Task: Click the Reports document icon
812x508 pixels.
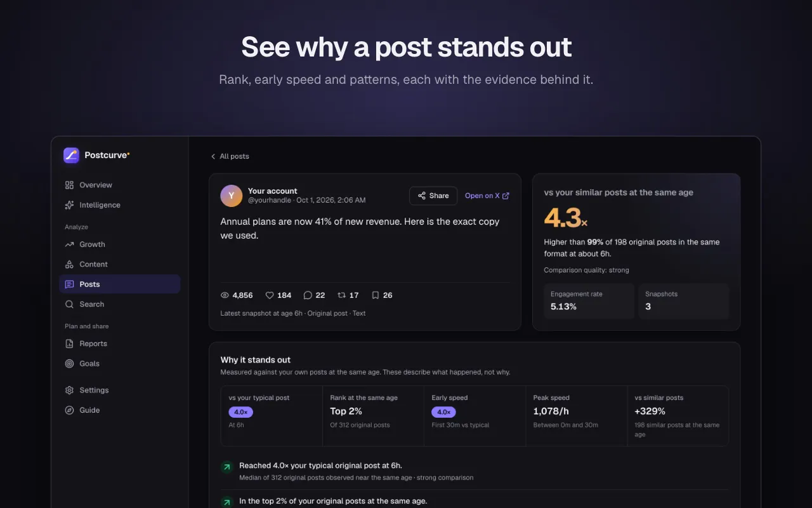Action: pos(69,344)
